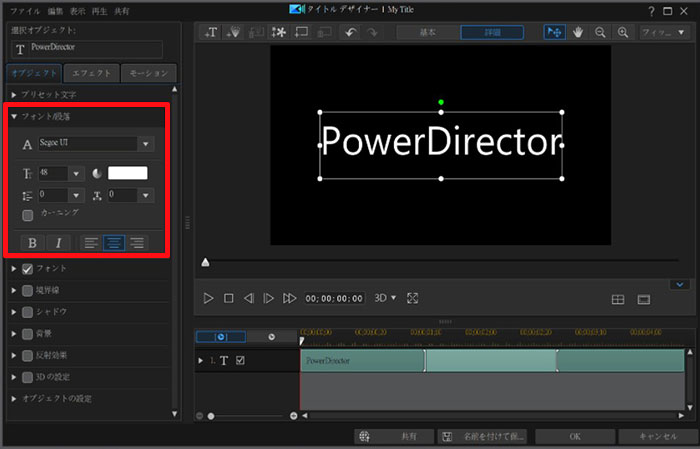
Task: Open the ファイル menu
Action: [25, 12]
